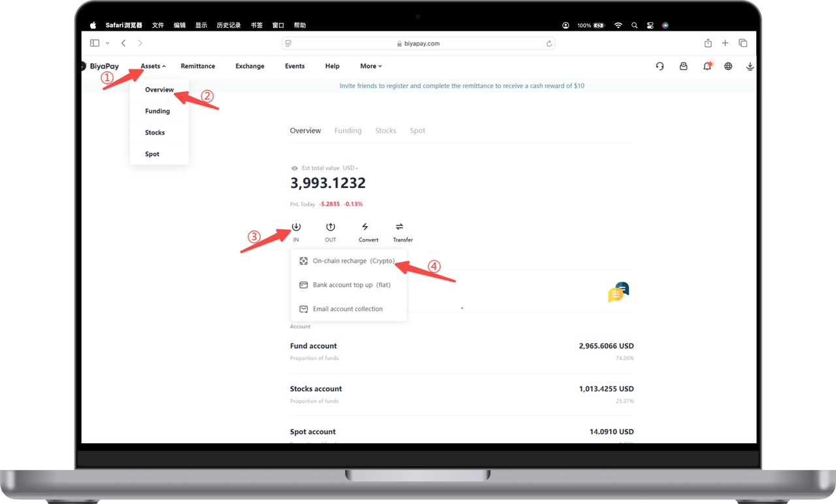836x504 pixels.
Task: Click the -0.13% PnL percentage
Action: click(x=353, y=204)
